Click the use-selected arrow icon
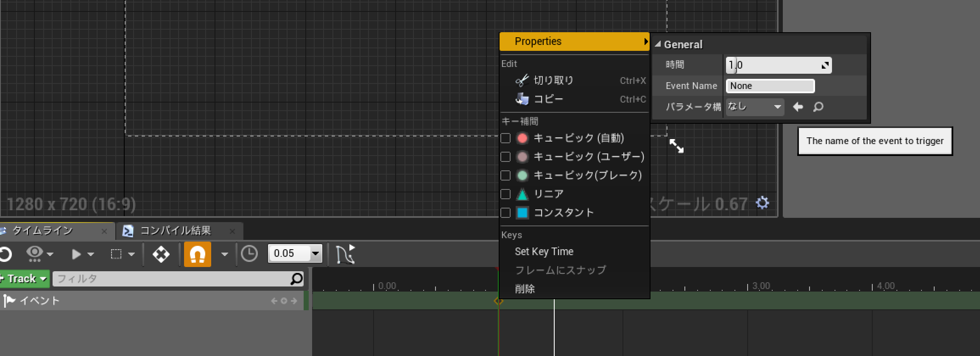 [798, 107]
